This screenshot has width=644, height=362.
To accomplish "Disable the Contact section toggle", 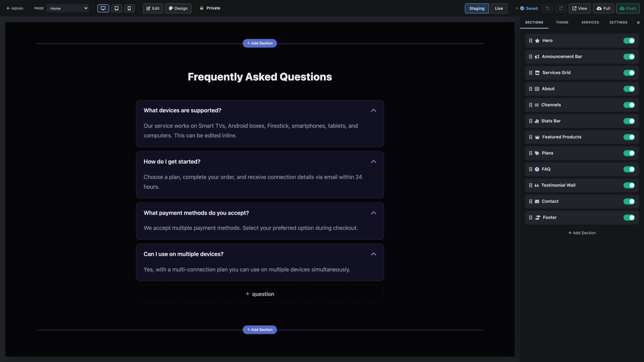I will (629, 202).
